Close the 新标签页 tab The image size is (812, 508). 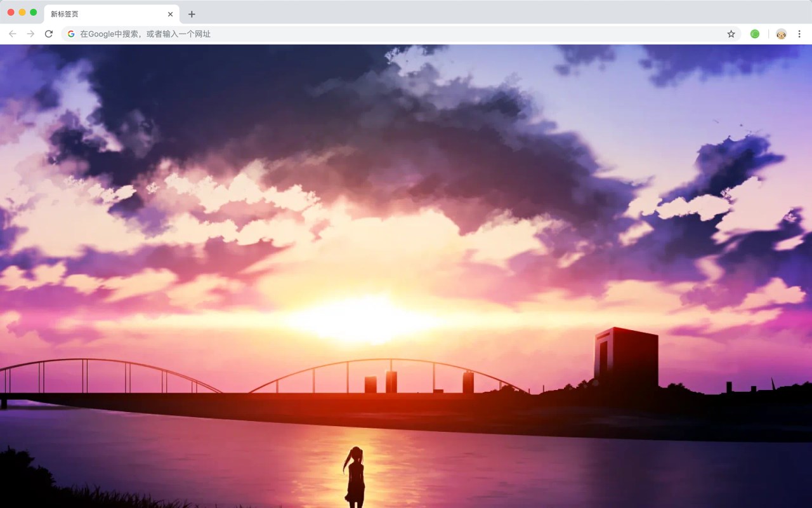(x=170, y=14)
